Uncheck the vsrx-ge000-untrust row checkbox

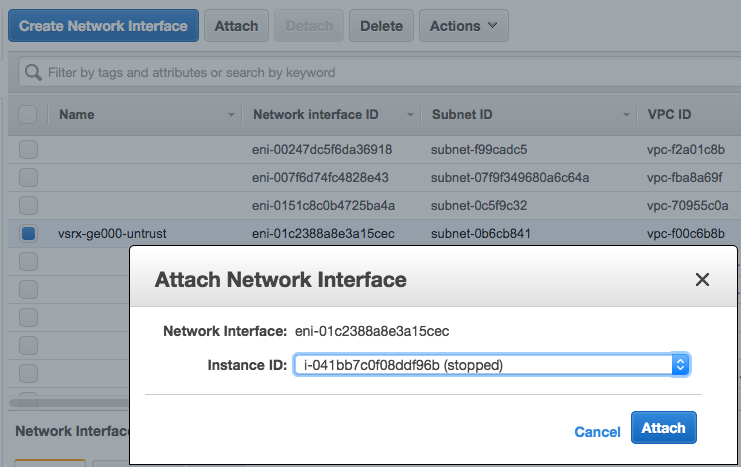click(x=28, y=233)
